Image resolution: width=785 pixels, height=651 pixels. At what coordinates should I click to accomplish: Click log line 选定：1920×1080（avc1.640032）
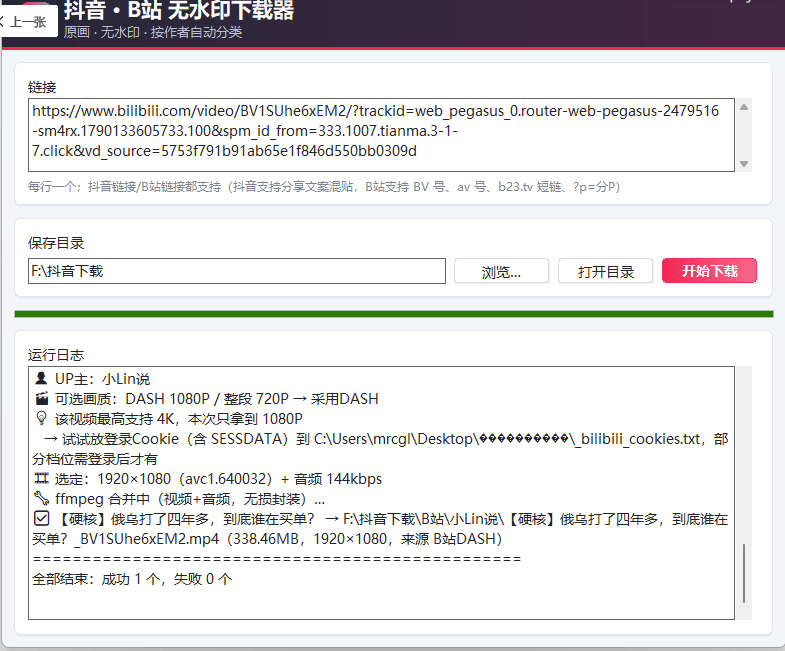(x=207, y=479)
